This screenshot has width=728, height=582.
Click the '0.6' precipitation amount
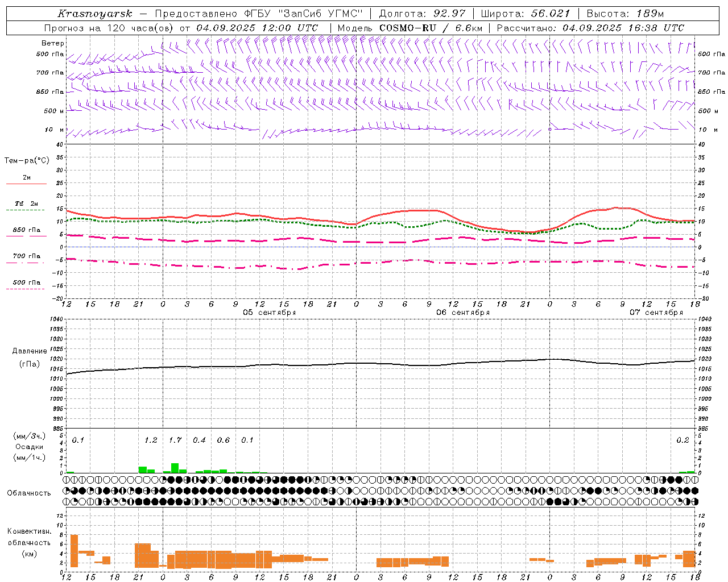224,440
